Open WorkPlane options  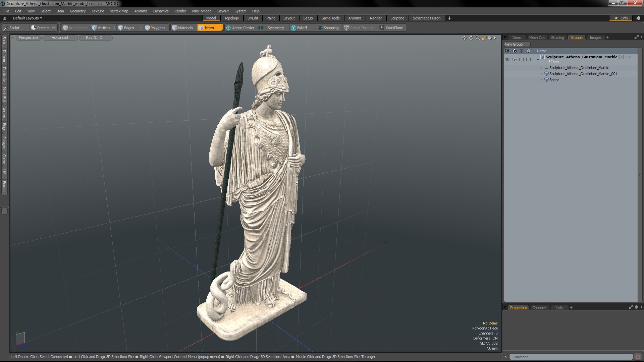click(392, 28)
